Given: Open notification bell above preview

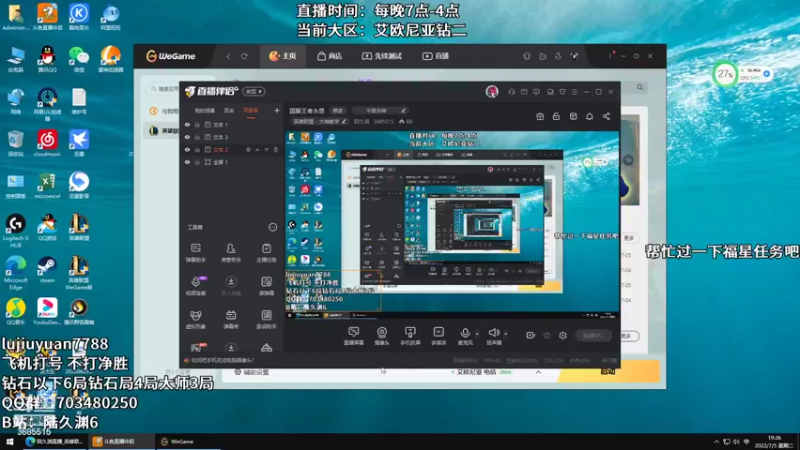Looking at the screenshot, I should 589,116.
